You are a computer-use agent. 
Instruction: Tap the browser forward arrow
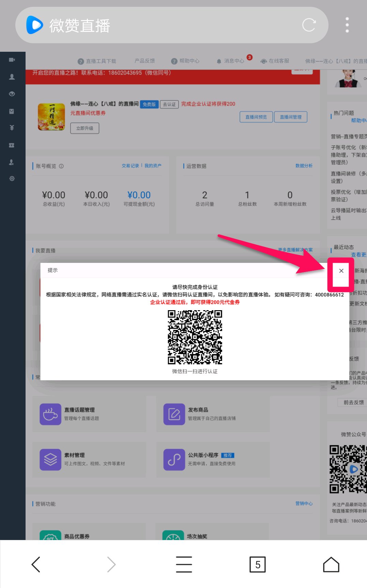click(111, 564)
